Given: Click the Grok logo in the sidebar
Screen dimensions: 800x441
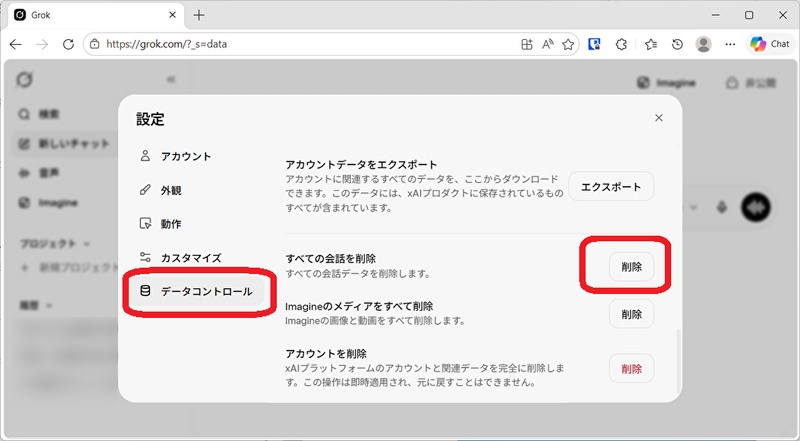Looking at the screenshot, I should (24, 80).
